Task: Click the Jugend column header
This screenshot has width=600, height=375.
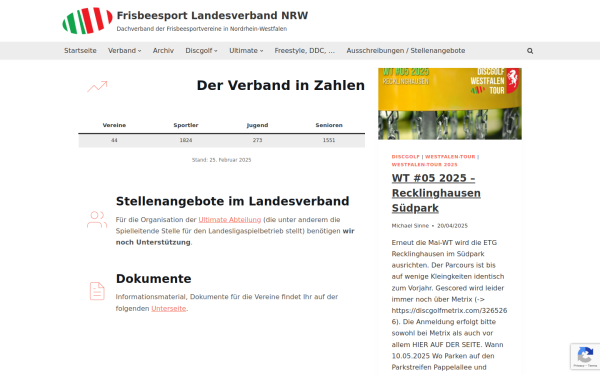Action: click(258, 125)
